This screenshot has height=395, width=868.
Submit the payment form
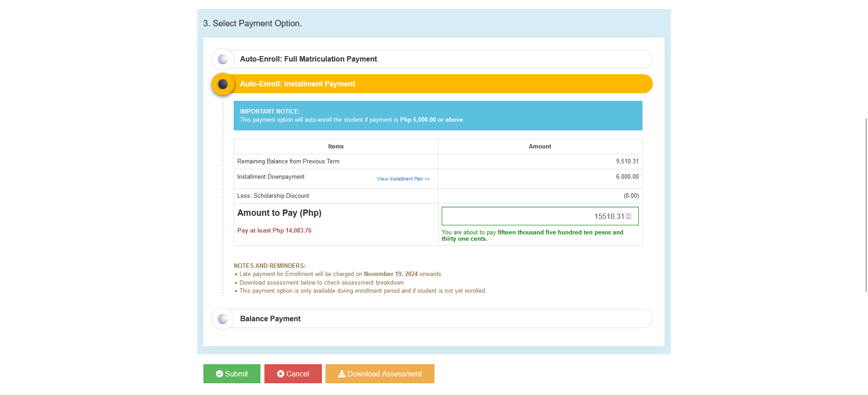232,374
